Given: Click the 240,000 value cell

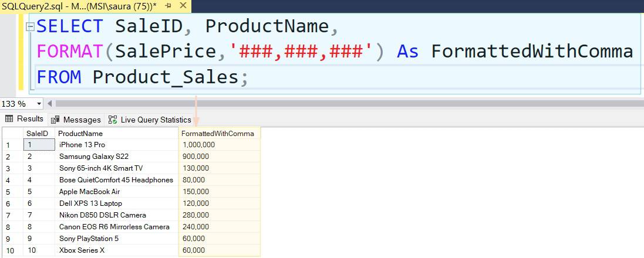Looking at the screenshot, I should (x=220, y=226).
